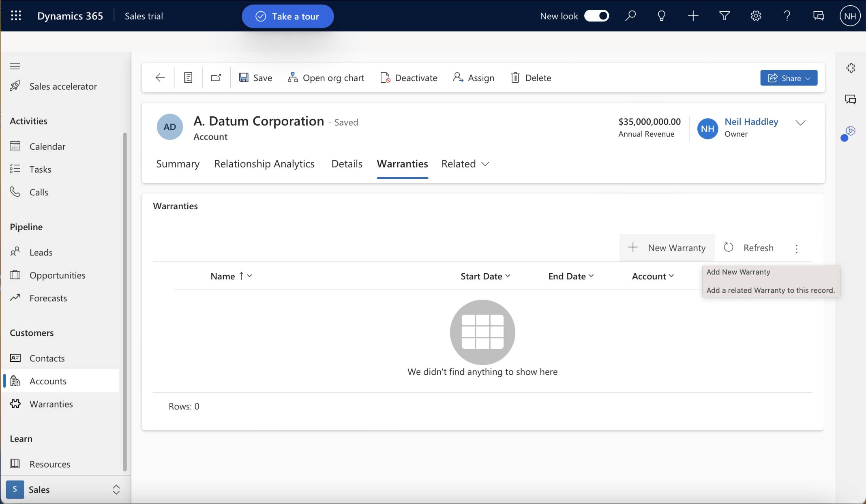
Task: Open the settings gear icon
Action: tap(756, 16)
